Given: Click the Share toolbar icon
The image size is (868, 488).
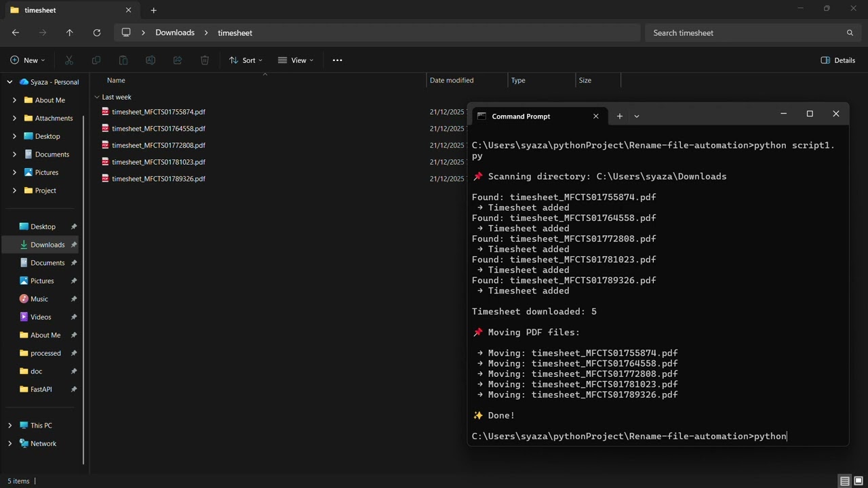Looking at the screenshot, I should click(178, 60).
